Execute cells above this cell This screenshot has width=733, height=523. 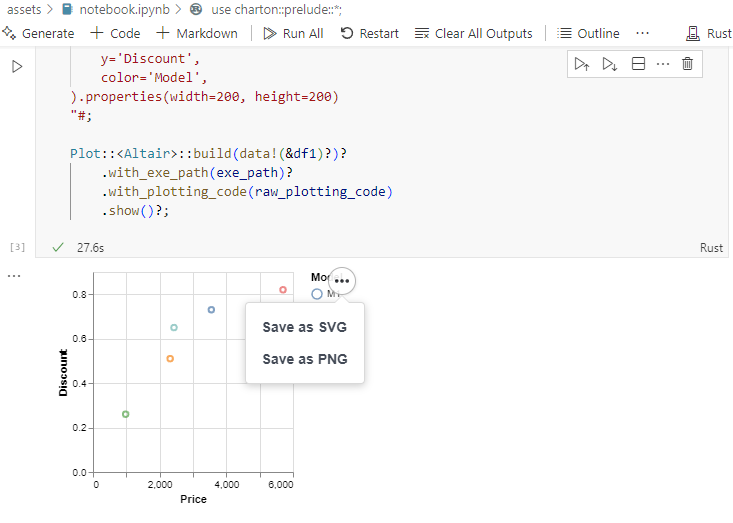pos(582,64)
